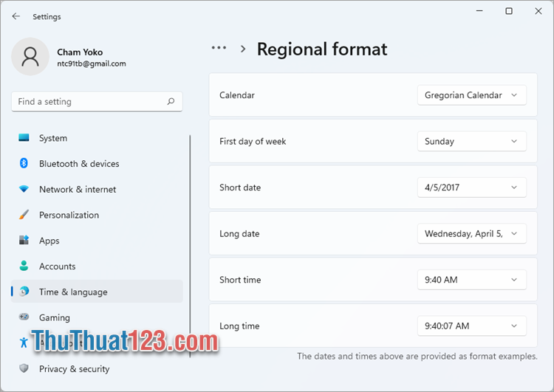Click the System monitor icon

(x=24, y=138)
